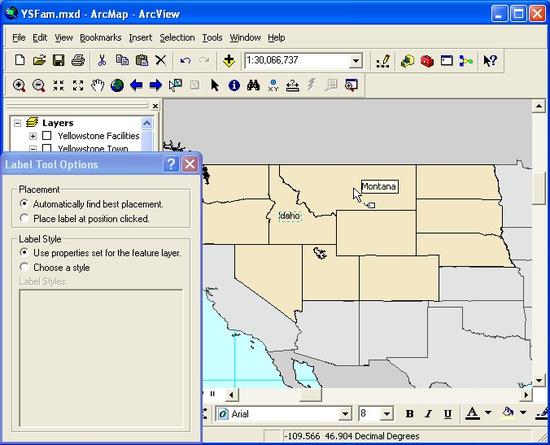Click the fill color paint bucket

(508, 413)
